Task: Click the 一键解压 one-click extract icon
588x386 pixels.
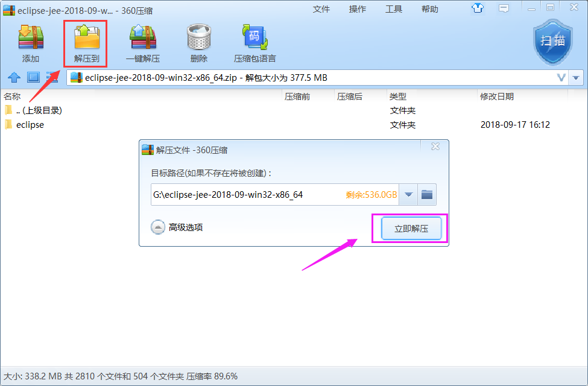Action: click(x=143, y=43)
